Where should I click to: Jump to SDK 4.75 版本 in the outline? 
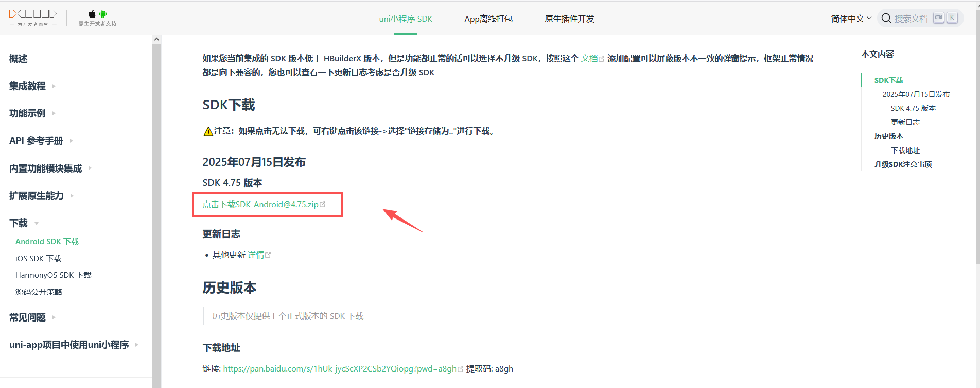(x=913, y=108)
